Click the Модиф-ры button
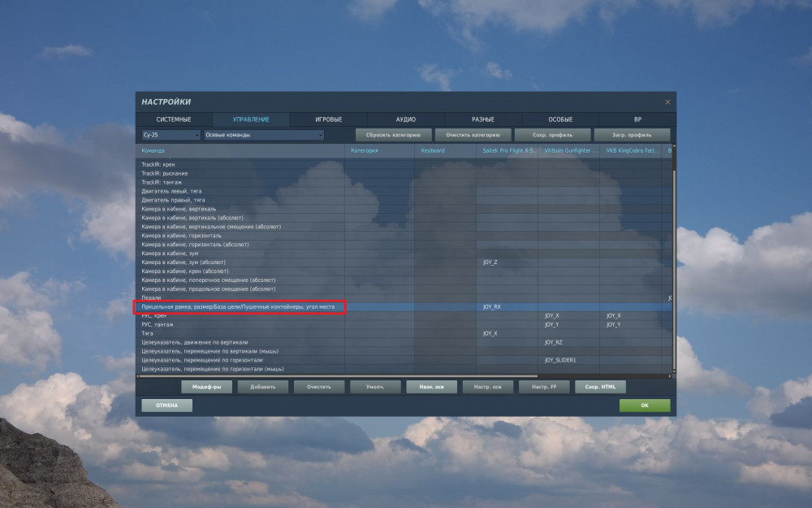This screenshot has height=508, width=812. pyautogui.click(x=206, y=387)
